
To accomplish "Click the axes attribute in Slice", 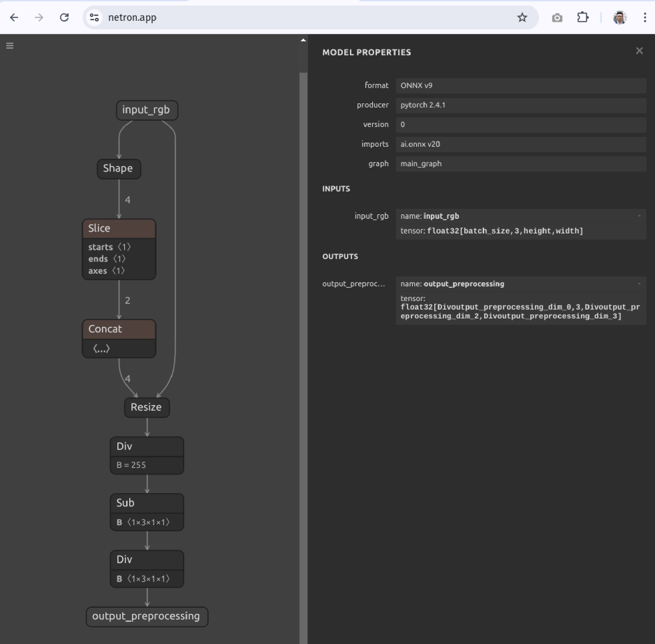I will 106,271.
